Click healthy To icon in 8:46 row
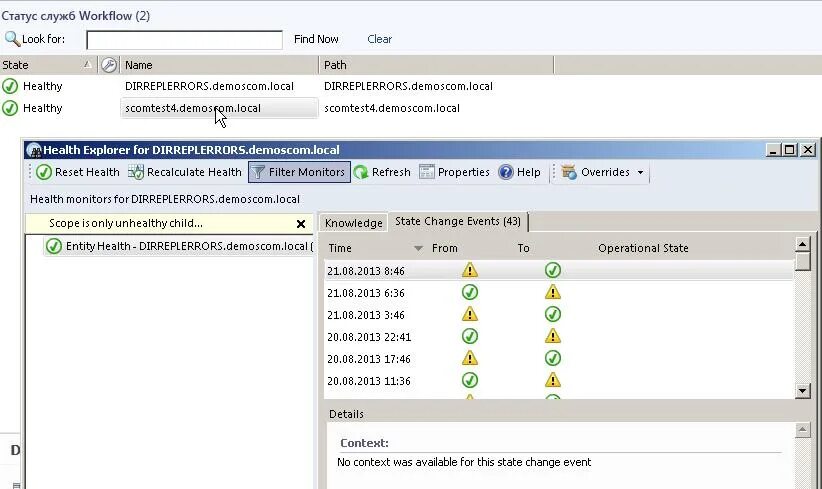 (x=553, y=270)
